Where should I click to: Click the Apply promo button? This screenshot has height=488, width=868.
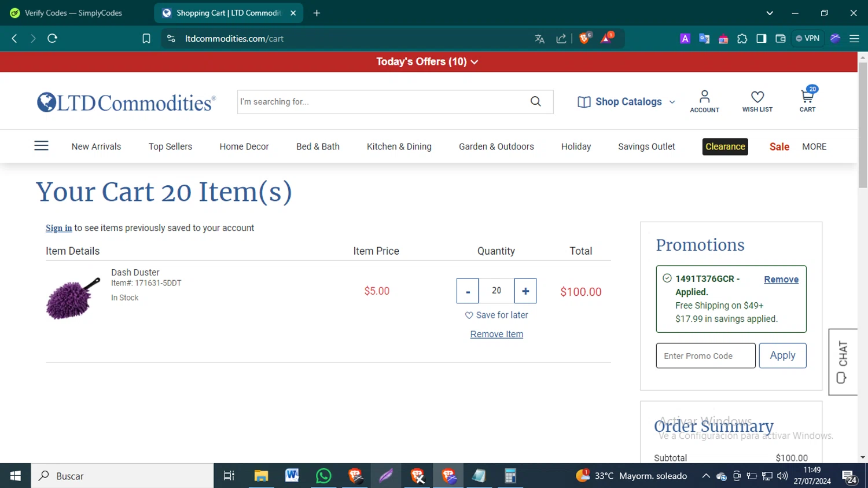[x=782, y=355]
